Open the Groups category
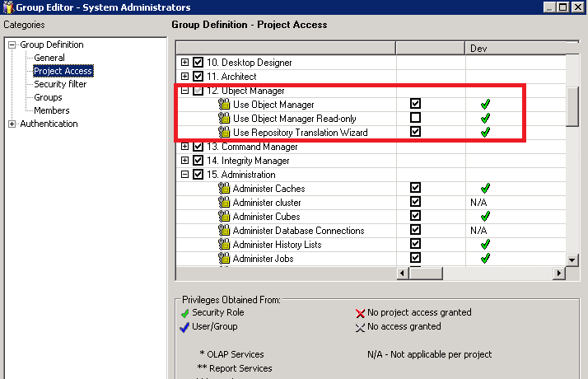588x379 pixels. [48, 97]
